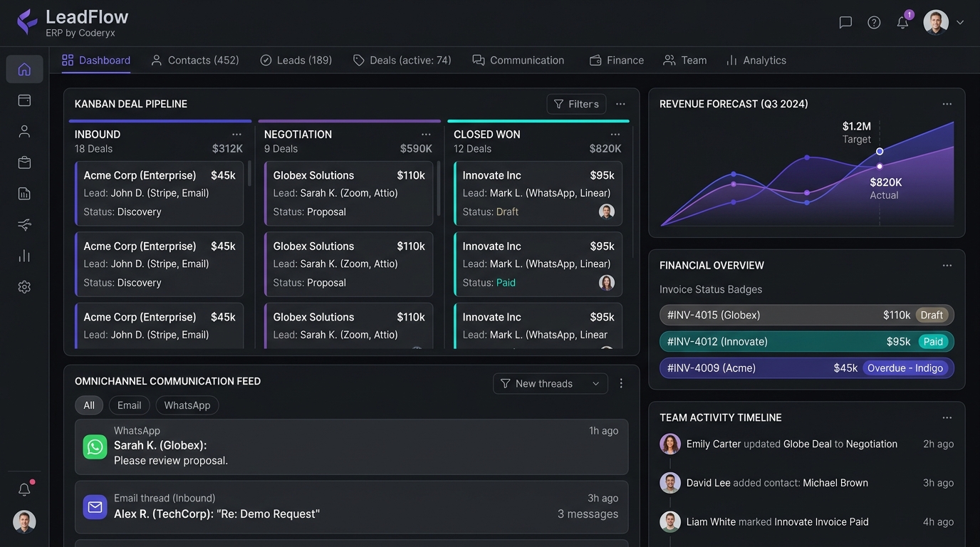The height and width of the screenshot is (547, 980).
Task: Open the New threads filter dropdown
Action: tap(551, 384)
